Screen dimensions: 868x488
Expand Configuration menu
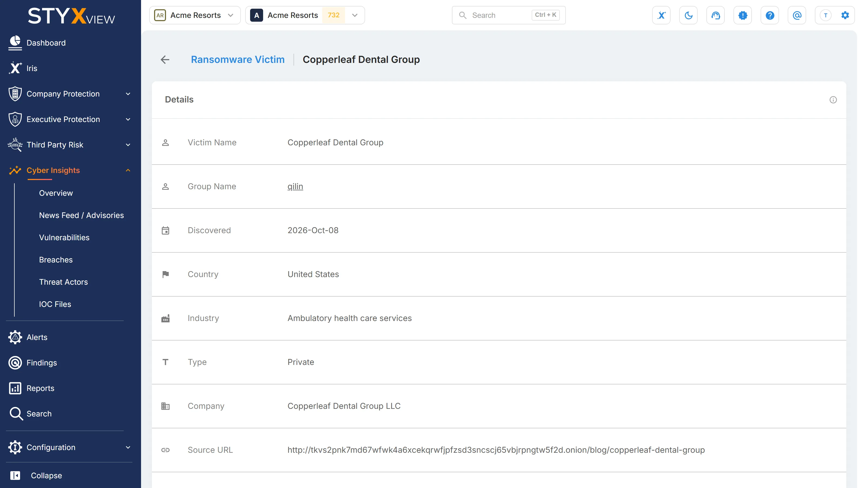[x=70, y=447]
